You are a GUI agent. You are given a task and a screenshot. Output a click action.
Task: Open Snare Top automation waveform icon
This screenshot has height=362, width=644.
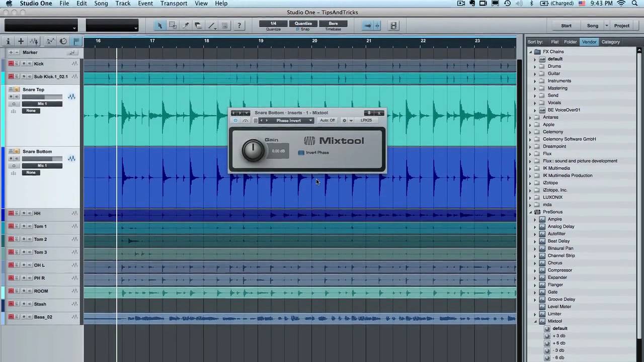[x=71, y=97]
